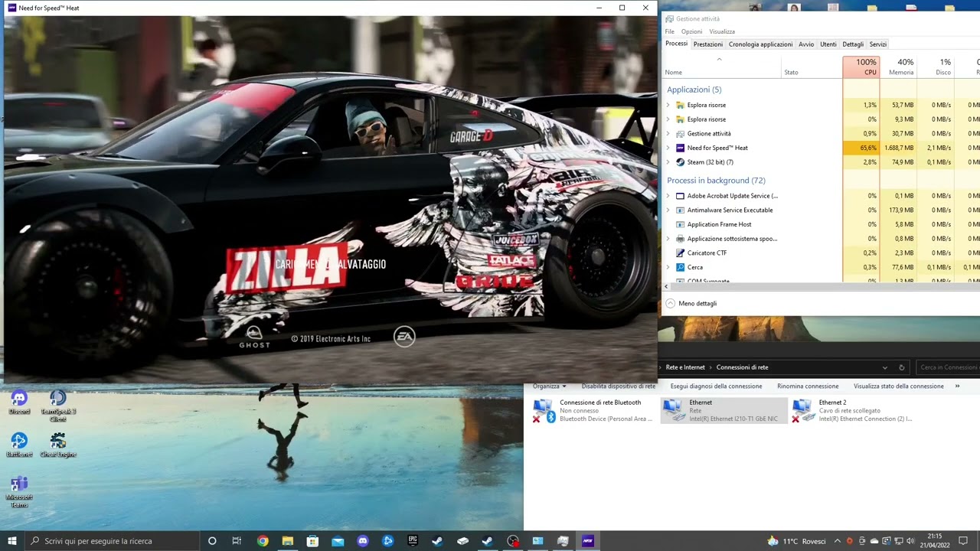Click Visualizza stato della connessione
The height and width of the screenshot is (551, 980).
[x=899, y=386]
